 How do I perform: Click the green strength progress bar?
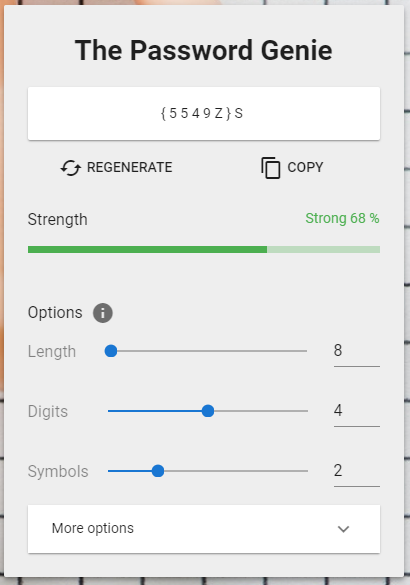204,249
